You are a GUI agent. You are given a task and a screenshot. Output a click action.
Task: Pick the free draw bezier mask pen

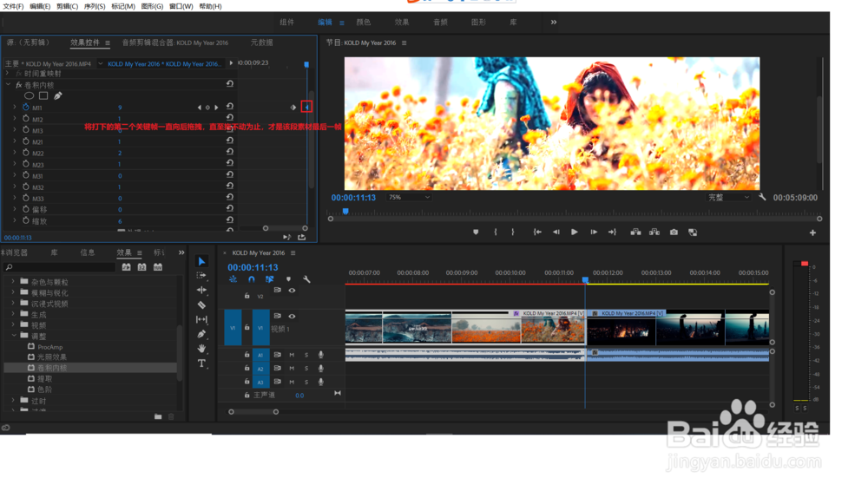point(57,95)
